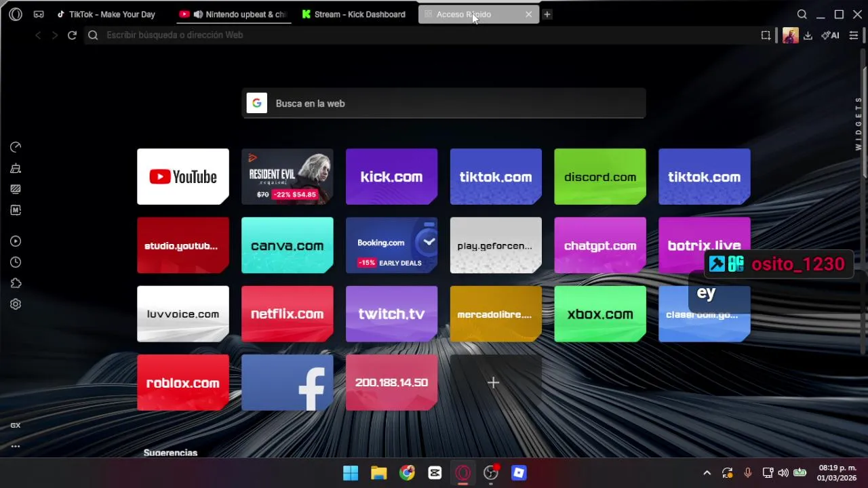Open the Resident Evil ad tile
Screen dimensions: 868x488
pos(288,177)
